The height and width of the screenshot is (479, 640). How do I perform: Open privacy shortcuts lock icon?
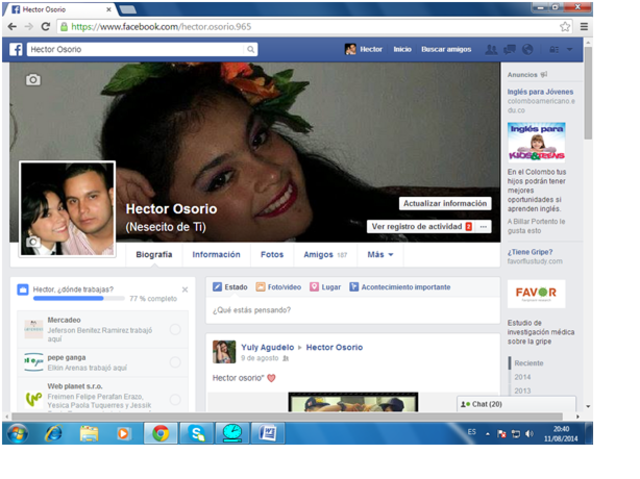pos(554,49)
